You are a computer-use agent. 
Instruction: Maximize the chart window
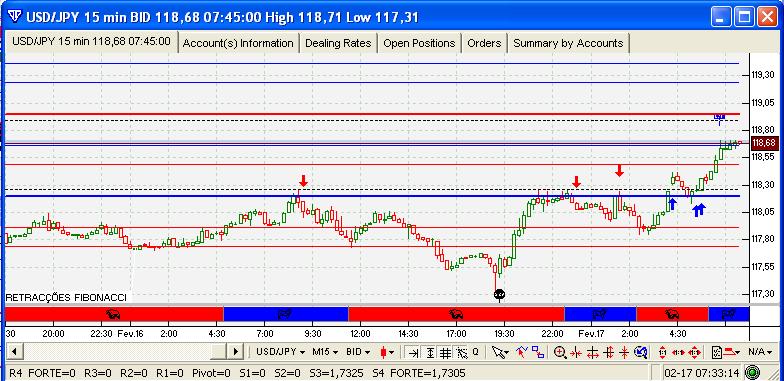point(744,18)
